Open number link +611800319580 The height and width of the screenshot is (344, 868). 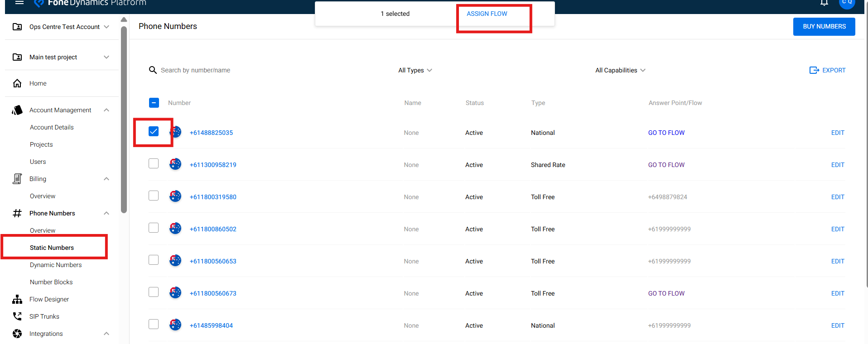(213, 197)
